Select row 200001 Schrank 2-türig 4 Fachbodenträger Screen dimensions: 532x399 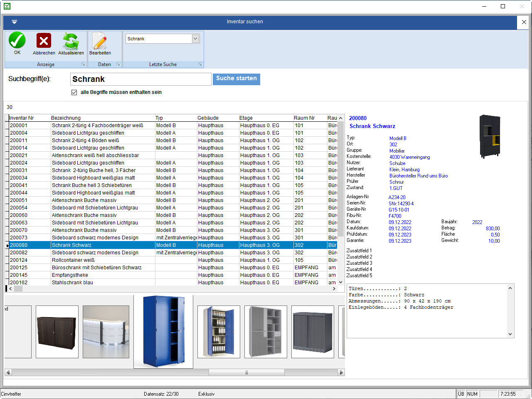coord(172,126)
